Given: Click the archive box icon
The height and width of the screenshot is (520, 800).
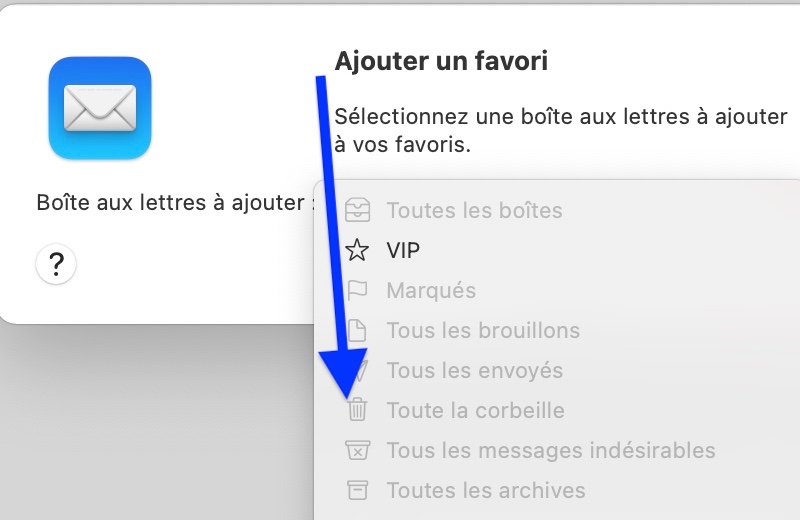Looking at the screenshot, I should pyautogui.click(x=357, y=491).
